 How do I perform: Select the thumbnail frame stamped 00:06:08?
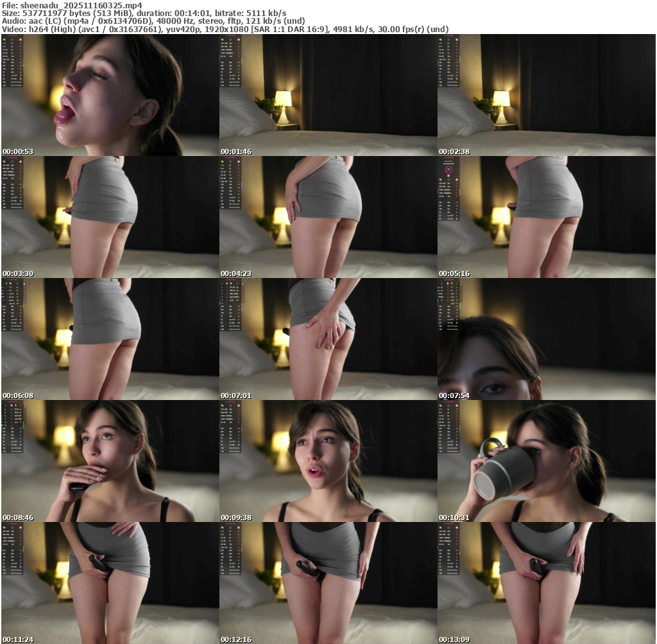coord(110,339)
